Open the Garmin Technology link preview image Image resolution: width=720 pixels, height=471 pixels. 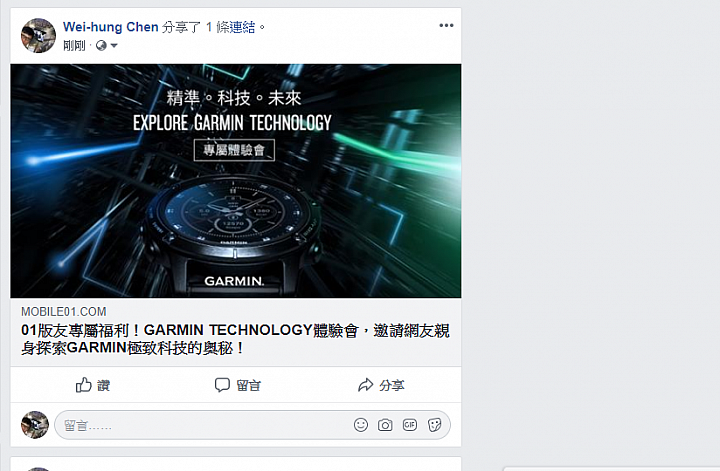point(236,181)
